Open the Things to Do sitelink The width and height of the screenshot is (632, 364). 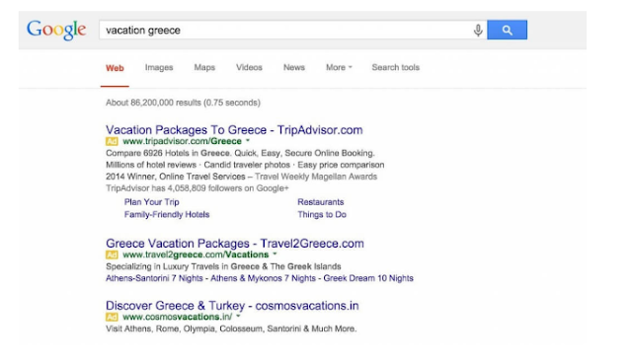[322, 215]
